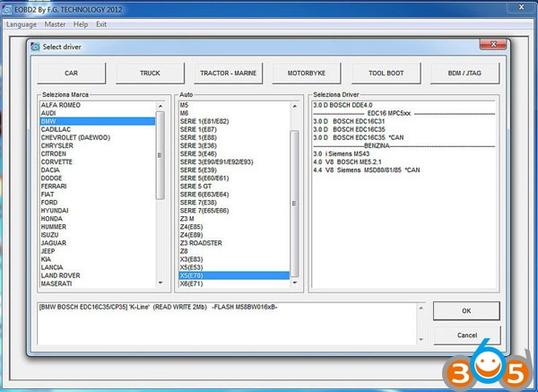Screen dimensions: 538x392
Task: Select the TRUCK category button
Action: (x=150, y=74)
